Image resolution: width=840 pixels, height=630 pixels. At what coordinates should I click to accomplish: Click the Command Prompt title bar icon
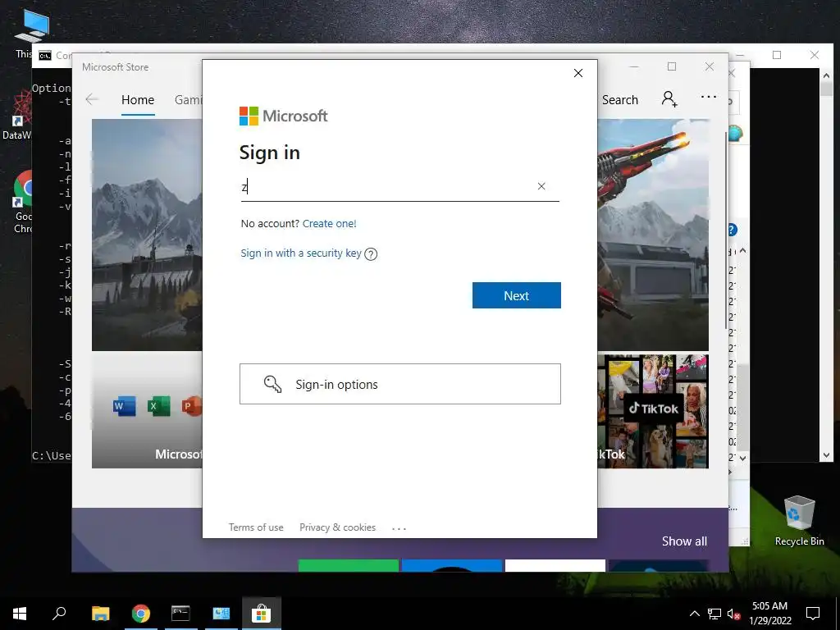[45, 56]
